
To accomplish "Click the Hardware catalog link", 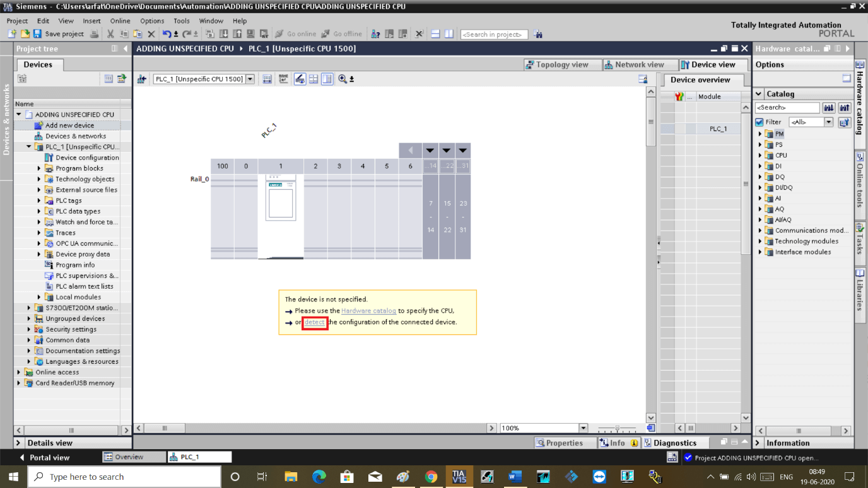I will 368,311.
